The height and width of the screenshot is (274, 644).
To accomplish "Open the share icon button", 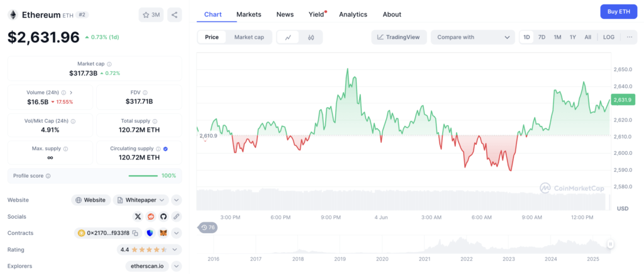I will [x=175, y=15].
